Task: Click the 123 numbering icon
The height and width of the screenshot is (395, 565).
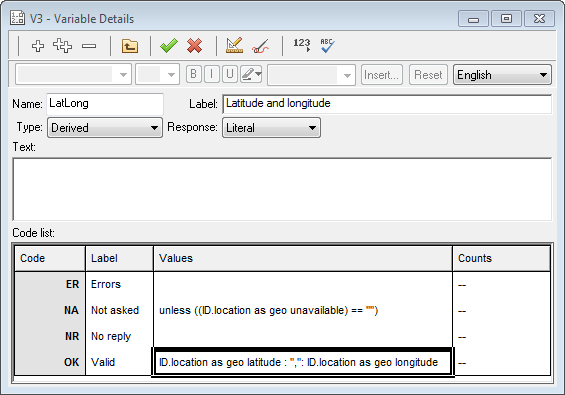Action: pos(302,45)
